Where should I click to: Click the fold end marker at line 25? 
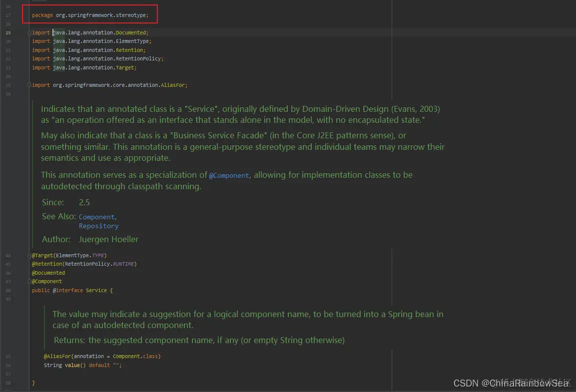(x=29, y=85)
